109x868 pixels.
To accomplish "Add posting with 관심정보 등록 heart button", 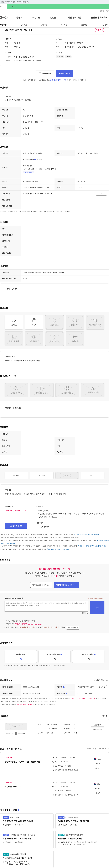I will (45, 73).
